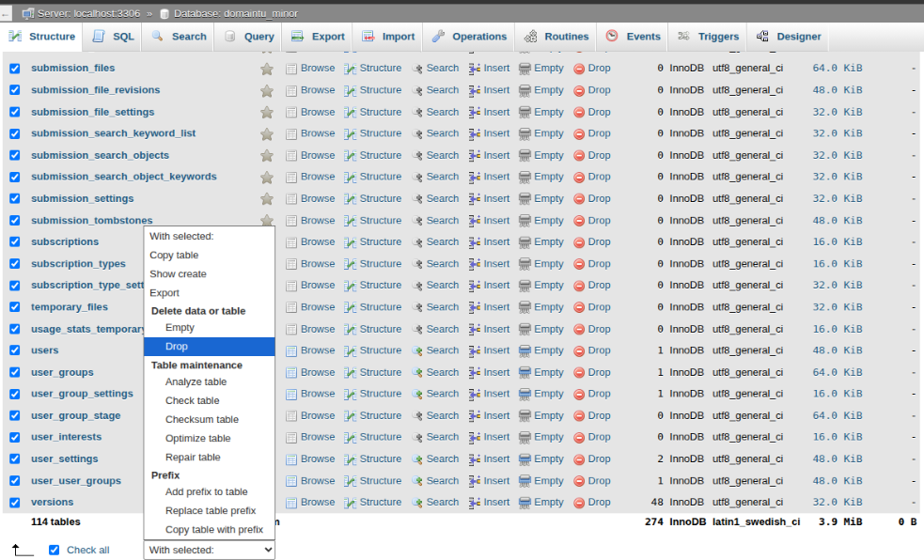Star the submission_settings table
This screenshot has height=560, width=924.
267,199
